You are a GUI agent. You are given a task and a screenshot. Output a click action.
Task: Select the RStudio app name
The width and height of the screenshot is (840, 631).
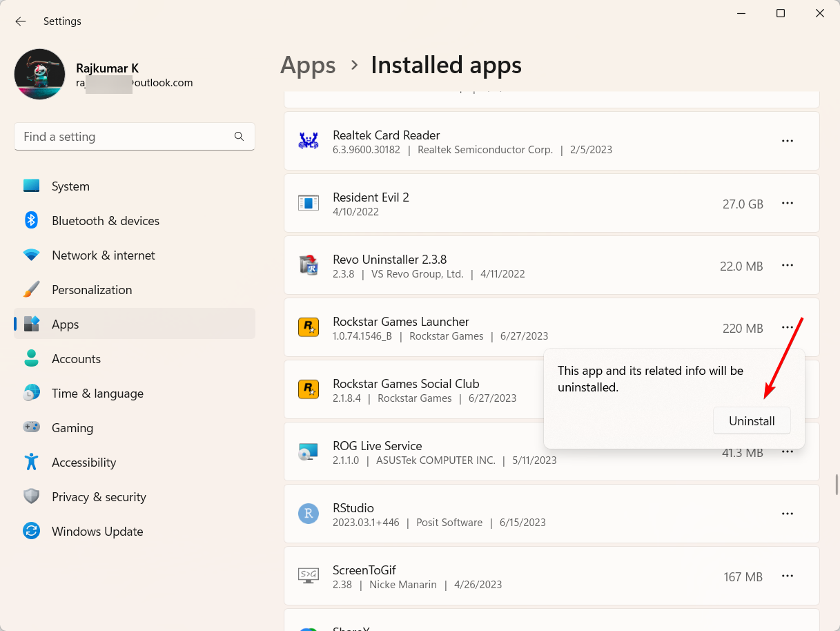(x=353, y=508)
